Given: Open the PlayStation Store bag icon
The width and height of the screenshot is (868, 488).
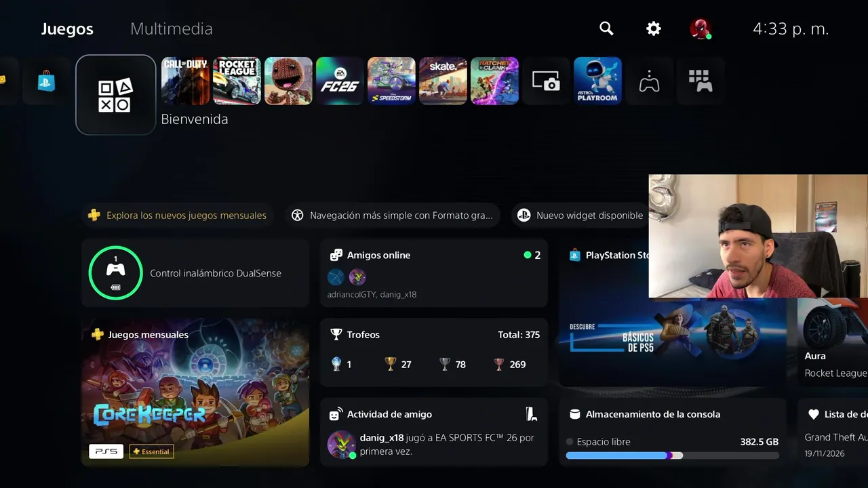Looking at the screenshot, I should 47,81.
